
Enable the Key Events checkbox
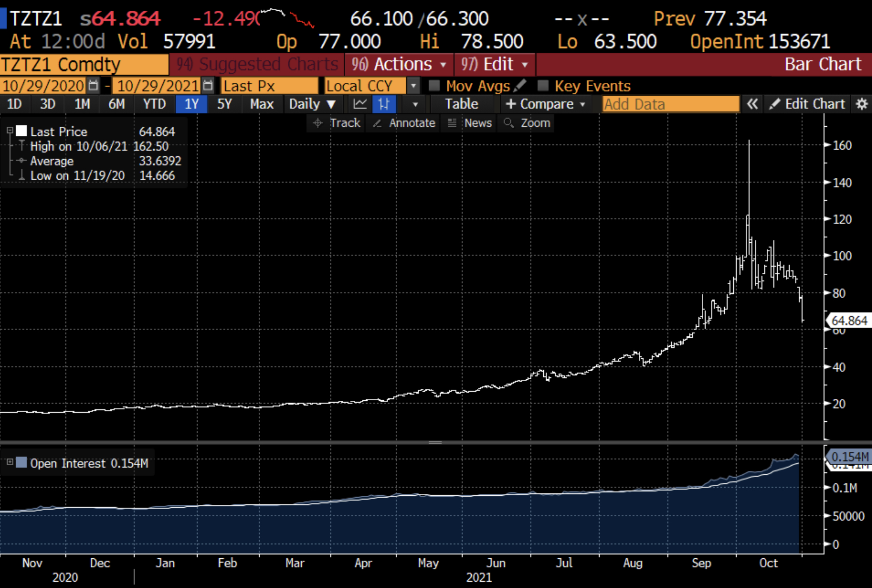pyautogui.click(x=543, y=86)
